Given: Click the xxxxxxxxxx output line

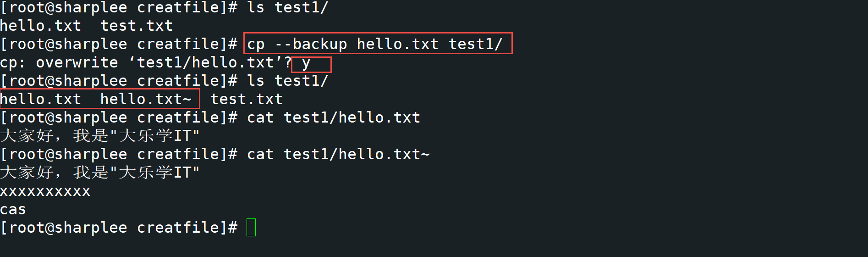Looking at the screenshot, I should click(45, 191).
